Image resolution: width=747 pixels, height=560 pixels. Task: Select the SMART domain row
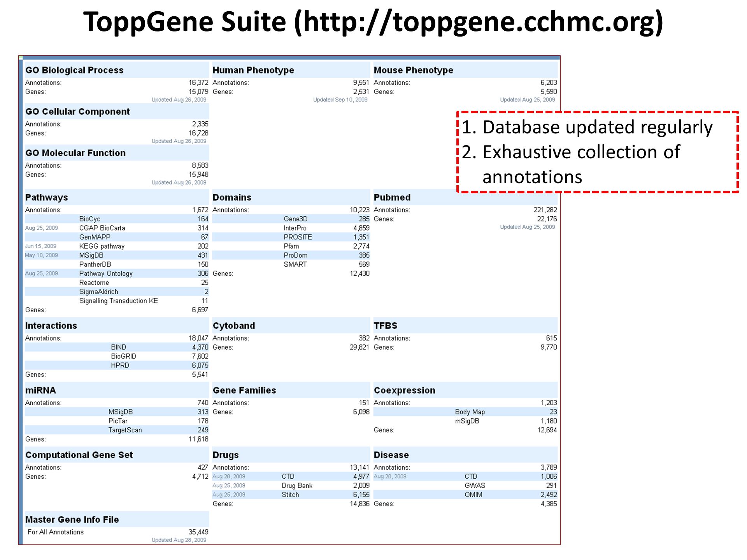click(x=291, y=264)
